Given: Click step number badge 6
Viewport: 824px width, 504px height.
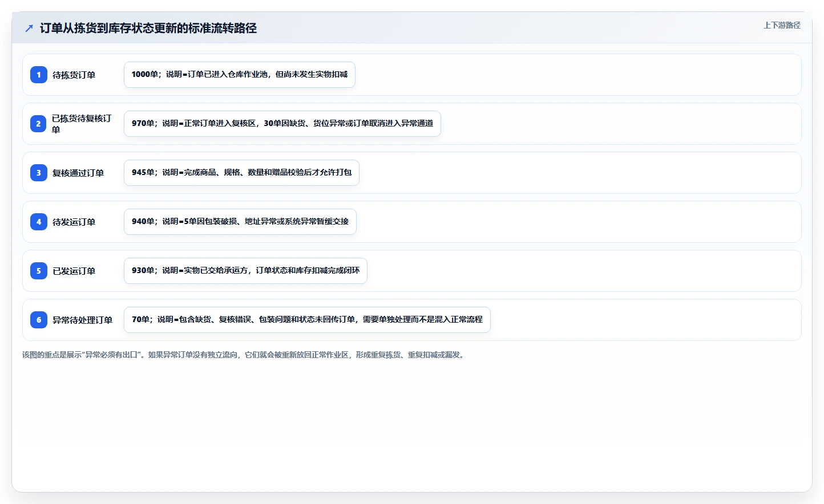Looking at the screenshot, I should coord(39,320).
